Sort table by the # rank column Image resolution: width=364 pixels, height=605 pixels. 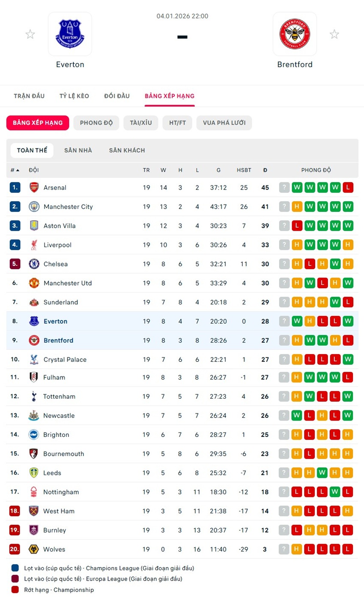tap(15, 170)
